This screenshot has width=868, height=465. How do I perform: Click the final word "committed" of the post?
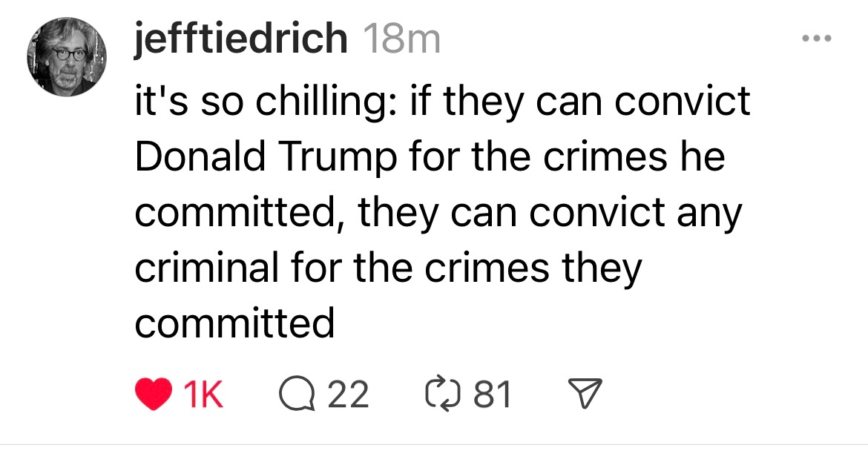pos(234,323)
